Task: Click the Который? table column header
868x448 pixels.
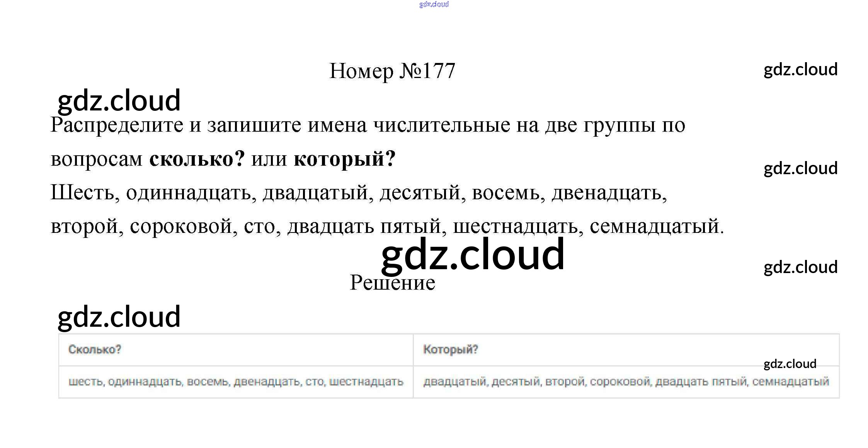Action: pyautogui.click(x=451, y=350)
